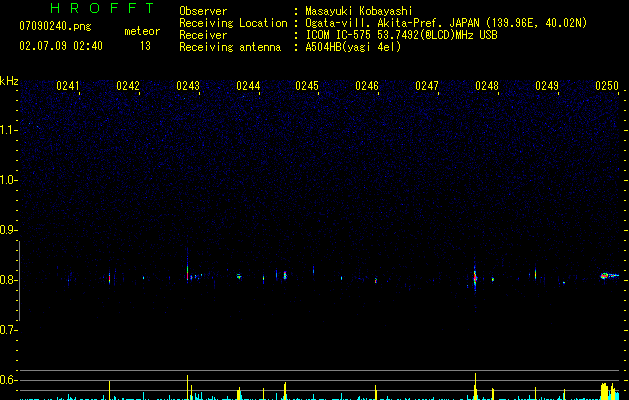Click the 0.8 frequency axis label
This screenshot has height=400, width=629.
8,280
